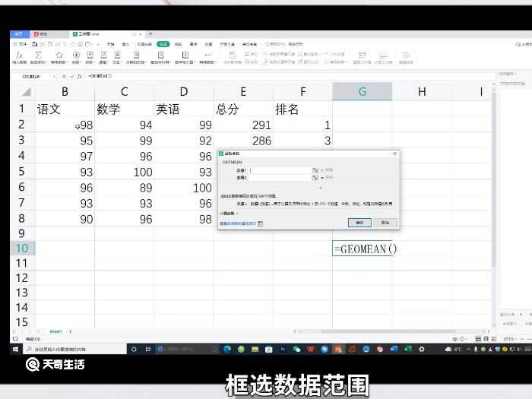Expand the more functions ellipsis dropdown

click(207, 57)
